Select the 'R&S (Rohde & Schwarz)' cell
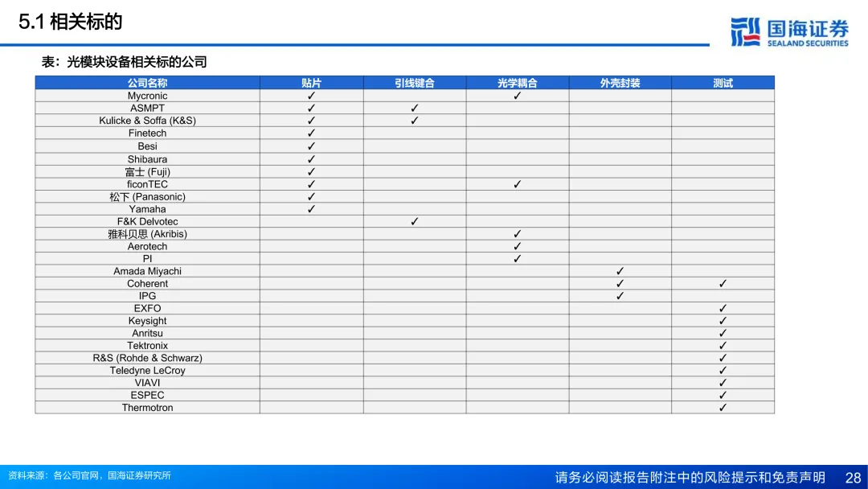868x489 pixels. [147, 358]
